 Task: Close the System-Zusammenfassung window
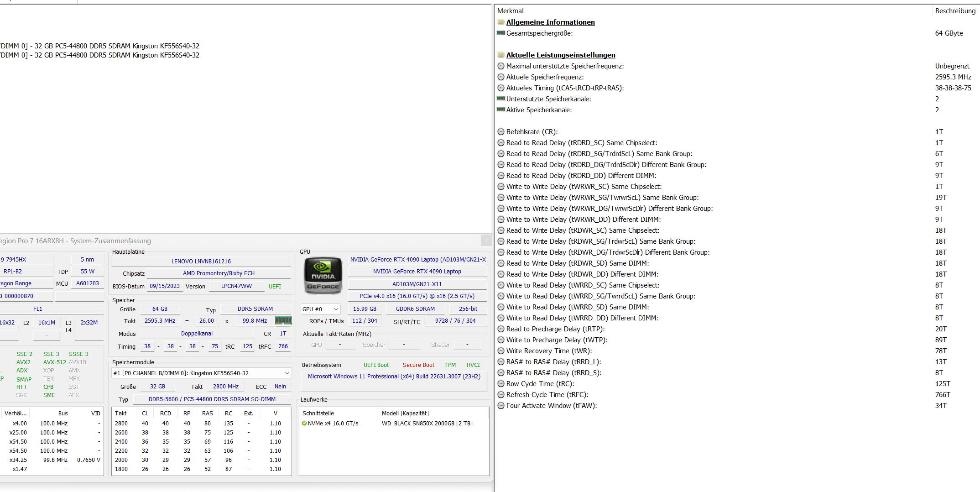point(486,240)
